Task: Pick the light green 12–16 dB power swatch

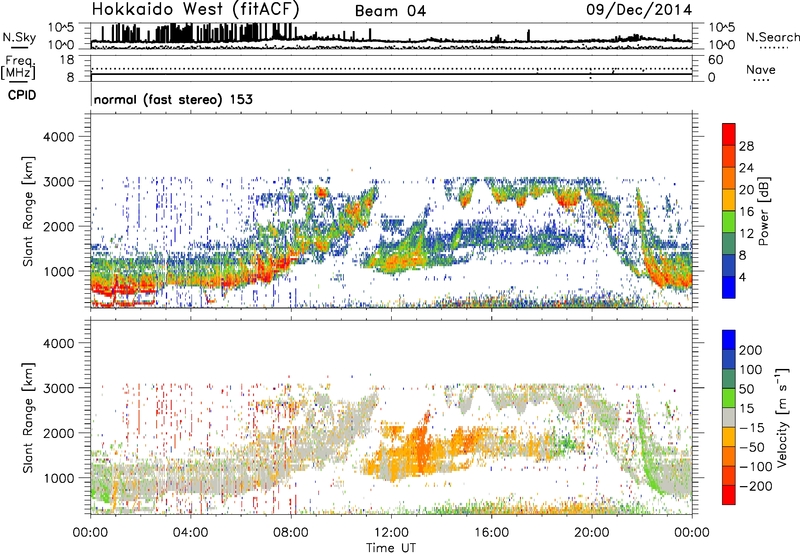Action: [729, 221]
